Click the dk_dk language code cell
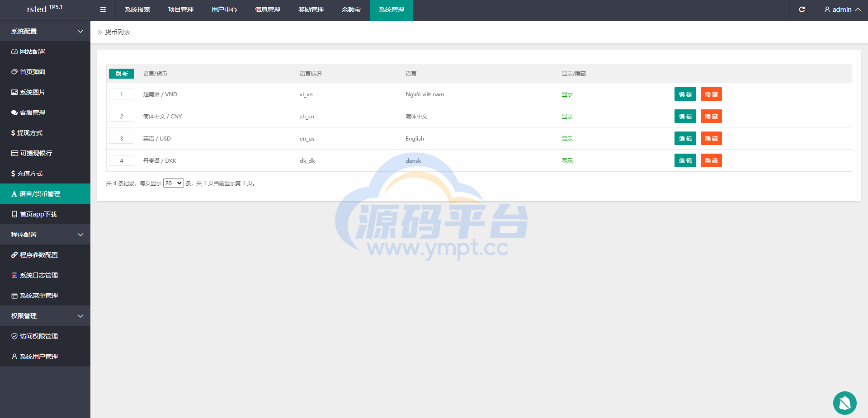 [x=307, y=161]
